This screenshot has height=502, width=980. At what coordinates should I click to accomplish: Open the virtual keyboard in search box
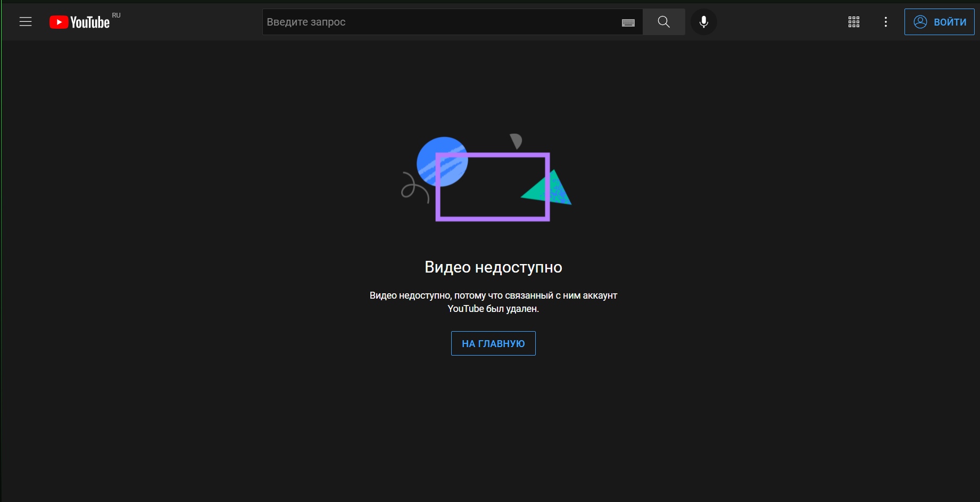[628, 22]
